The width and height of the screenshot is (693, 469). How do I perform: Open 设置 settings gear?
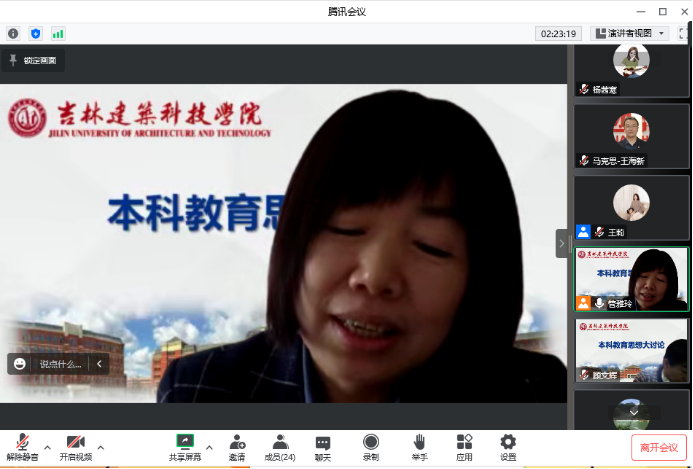pyautogui.click(x=508, y=447)
